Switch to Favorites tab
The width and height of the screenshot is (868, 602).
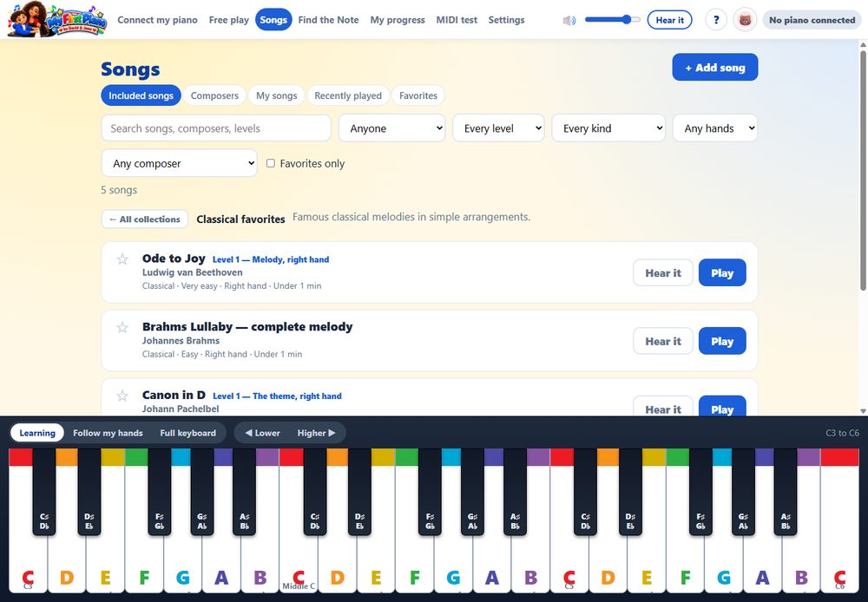(x=418, y=95)
